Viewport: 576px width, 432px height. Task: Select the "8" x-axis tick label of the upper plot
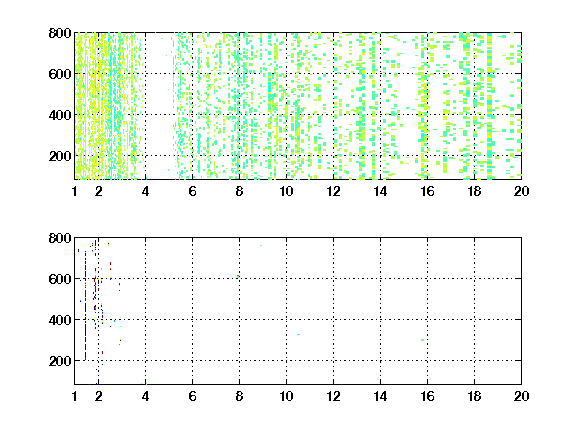click(240, 191)
